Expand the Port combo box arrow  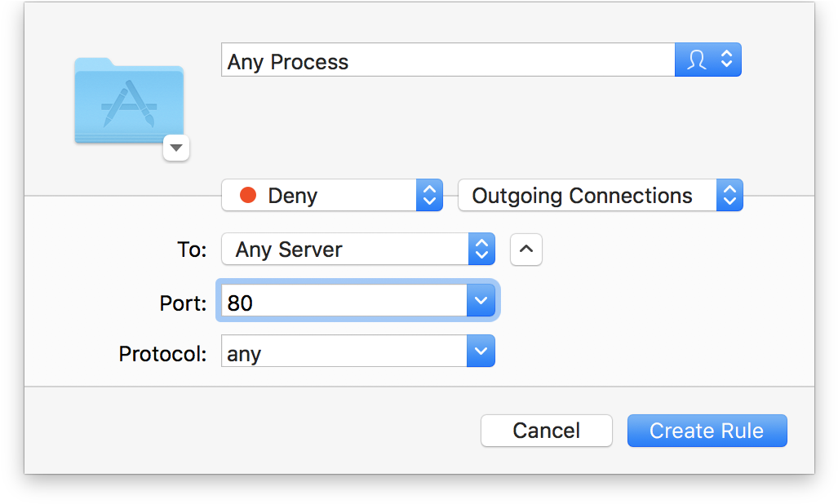pyautogui.click(x=481, y=301)
